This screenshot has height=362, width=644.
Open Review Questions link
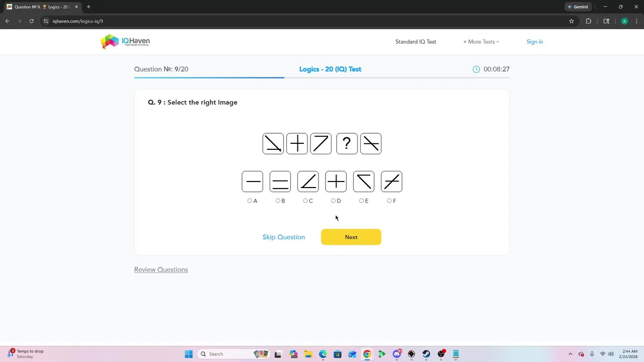coord(161,269)
